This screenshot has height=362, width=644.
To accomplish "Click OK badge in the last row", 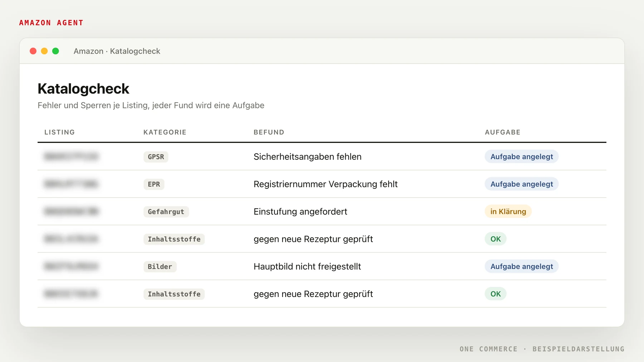I will [x=496, y=294].
